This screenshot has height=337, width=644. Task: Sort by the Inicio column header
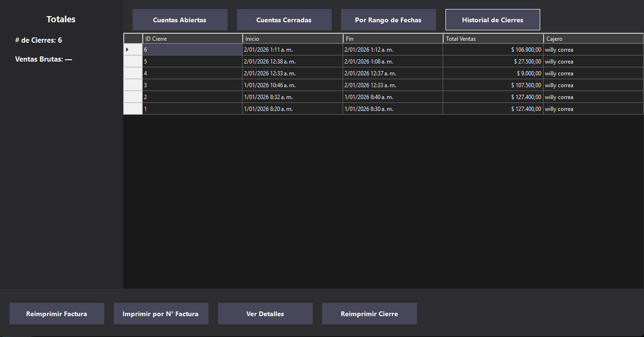tap(292, 39)
